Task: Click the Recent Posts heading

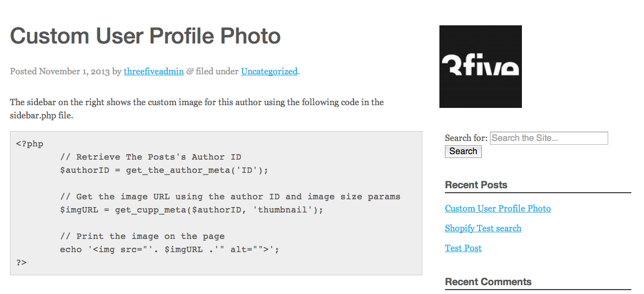Action: click(x=476, y=185)
